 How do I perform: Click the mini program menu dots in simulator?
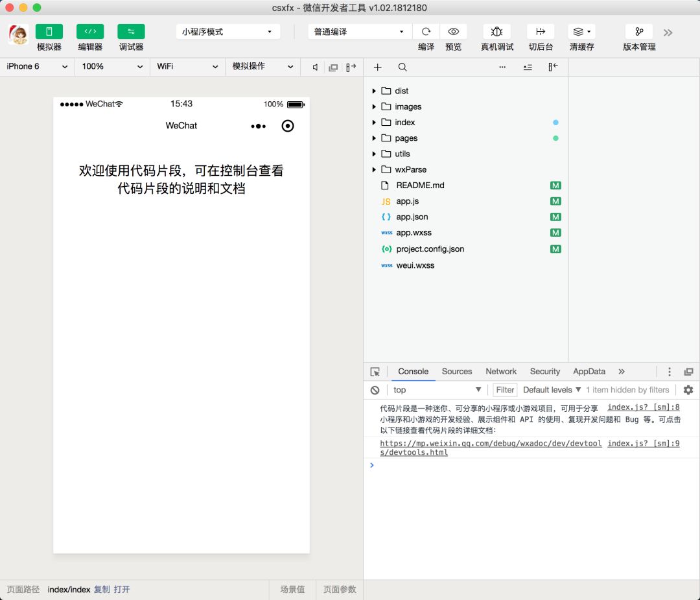point(258,126)
